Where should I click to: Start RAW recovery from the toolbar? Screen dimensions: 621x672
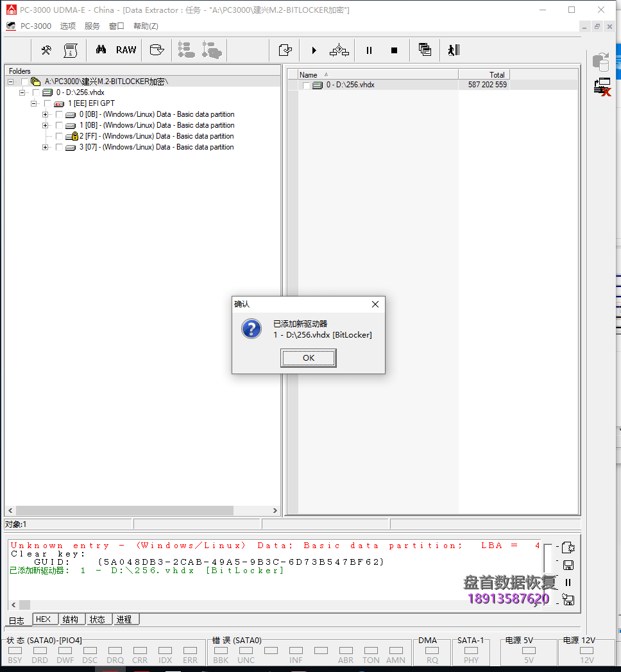point(126,50)
